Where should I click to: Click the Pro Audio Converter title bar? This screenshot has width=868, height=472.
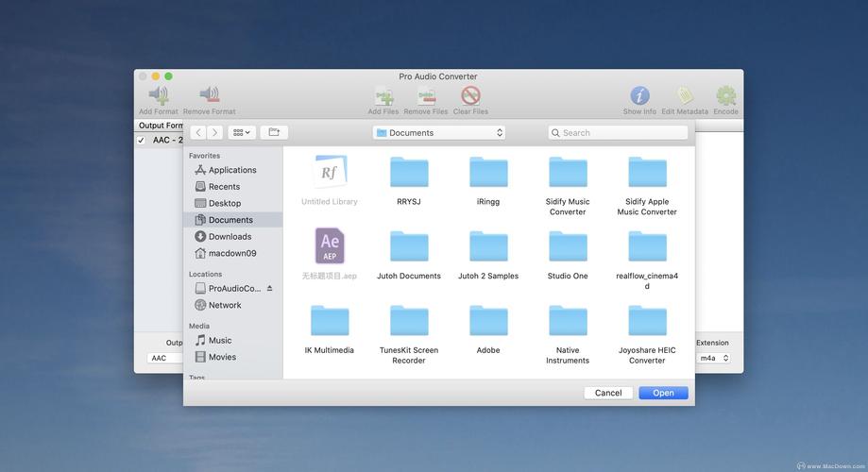438,76
